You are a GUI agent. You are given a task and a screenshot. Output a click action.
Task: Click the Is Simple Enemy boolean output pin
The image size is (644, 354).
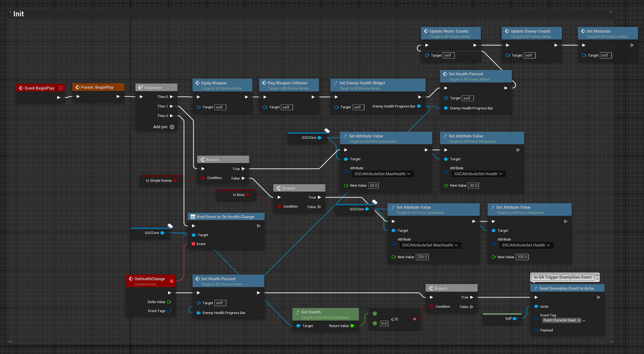coord(175,180)
